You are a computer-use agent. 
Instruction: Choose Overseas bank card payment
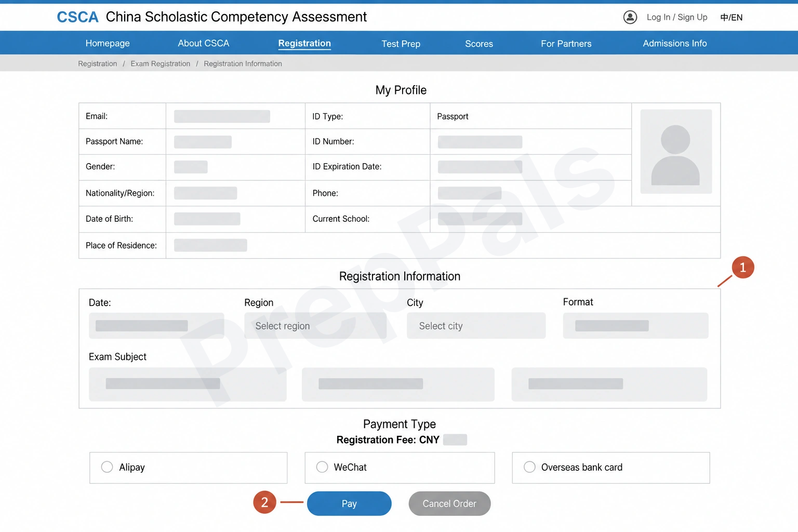[x=611, y=468]
